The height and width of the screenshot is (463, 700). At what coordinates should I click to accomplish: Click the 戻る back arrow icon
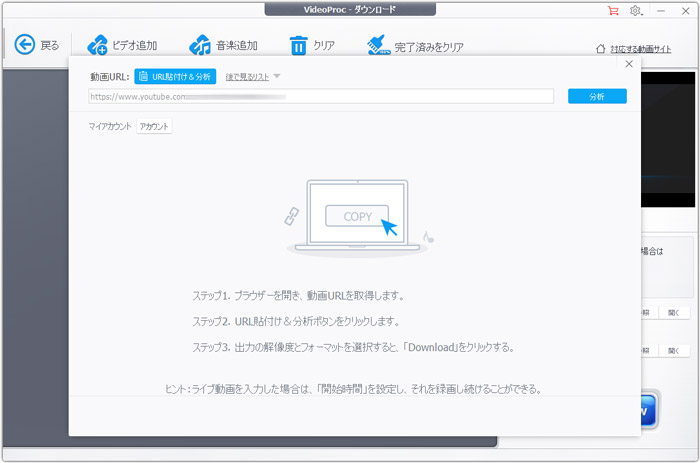pos(25,45)
